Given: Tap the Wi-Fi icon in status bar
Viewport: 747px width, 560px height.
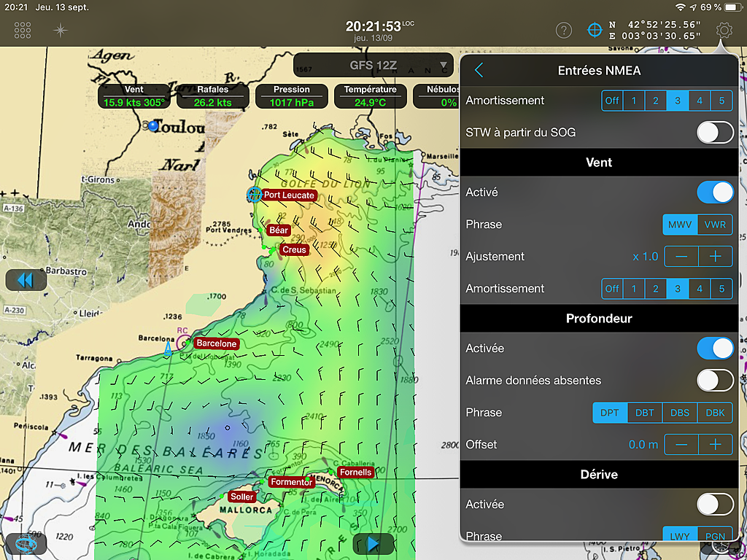Looking at the screenshot, I should click(681, 7).
